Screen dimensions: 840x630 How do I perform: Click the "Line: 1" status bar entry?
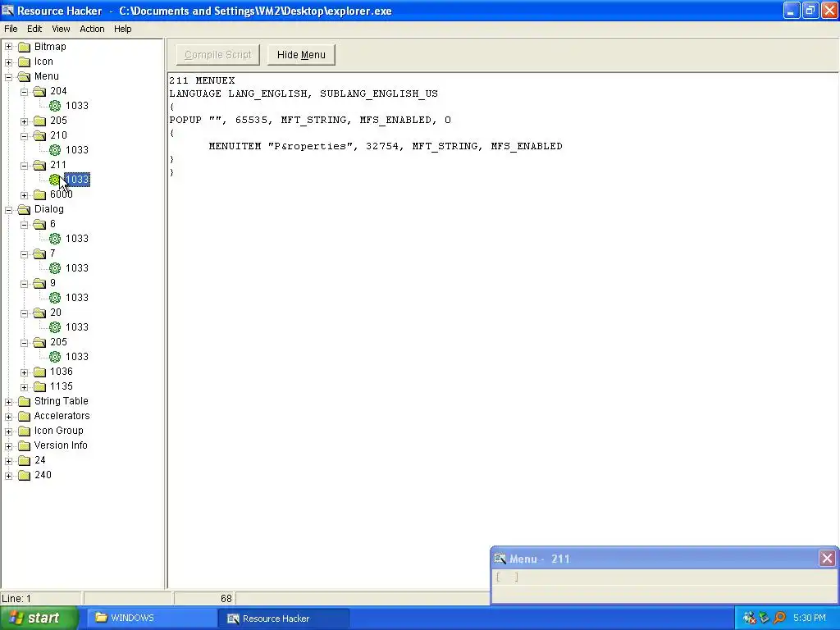(16, 598)
